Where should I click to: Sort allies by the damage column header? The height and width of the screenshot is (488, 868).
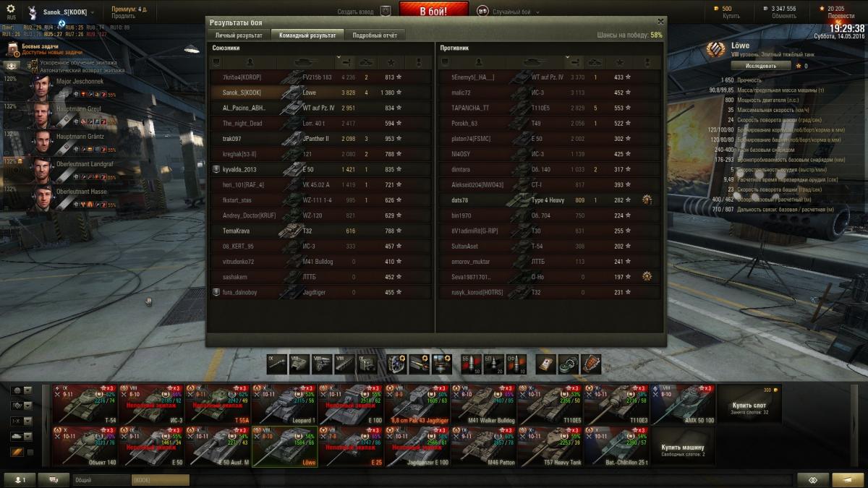pyautogui.click(x=346, y=63)
